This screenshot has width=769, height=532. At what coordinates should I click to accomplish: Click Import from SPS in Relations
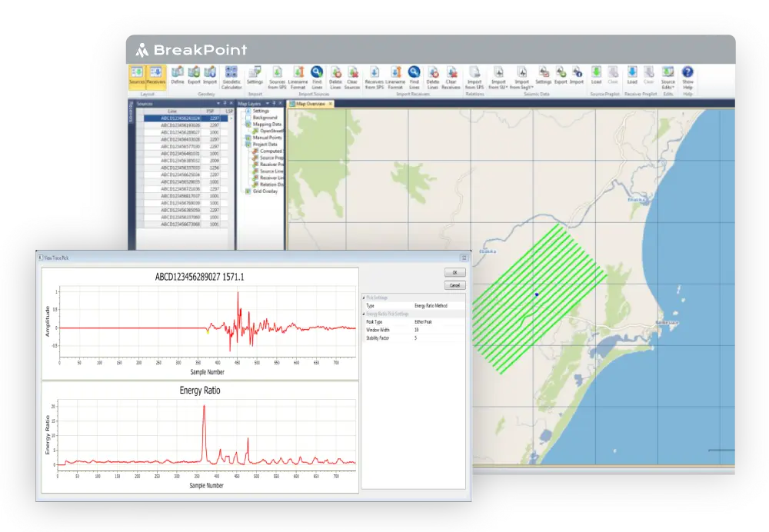(474, 78)
